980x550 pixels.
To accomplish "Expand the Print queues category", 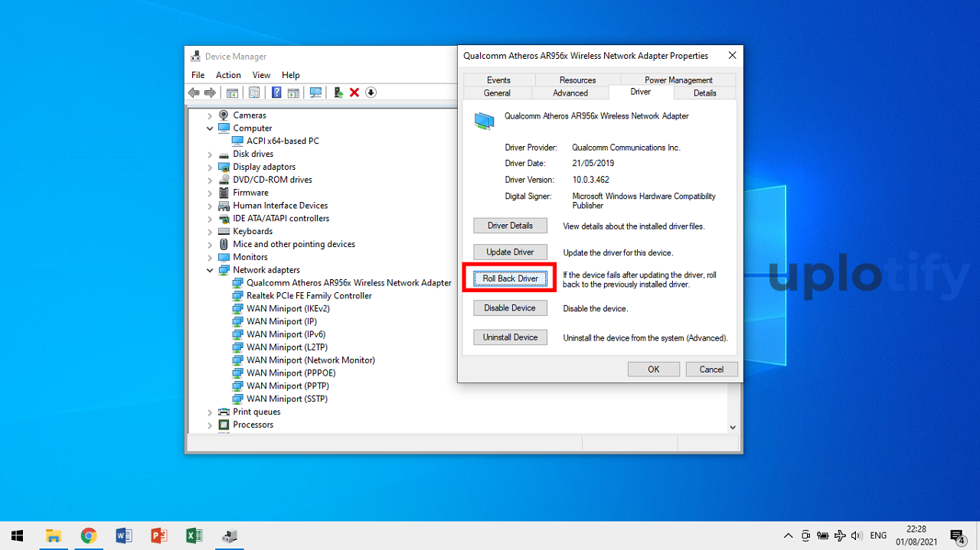I will (210, 412).
